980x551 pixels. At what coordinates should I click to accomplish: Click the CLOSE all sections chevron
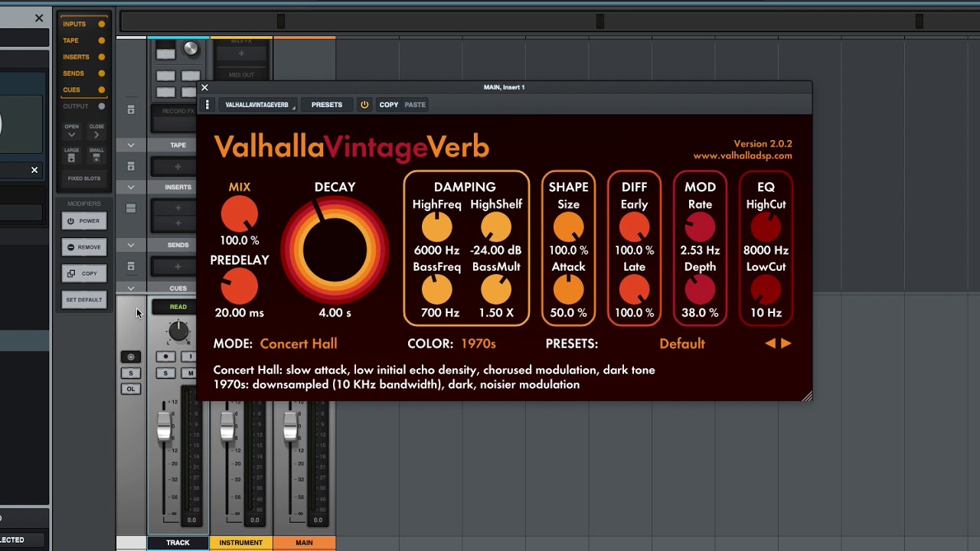[x=96, y=135]
